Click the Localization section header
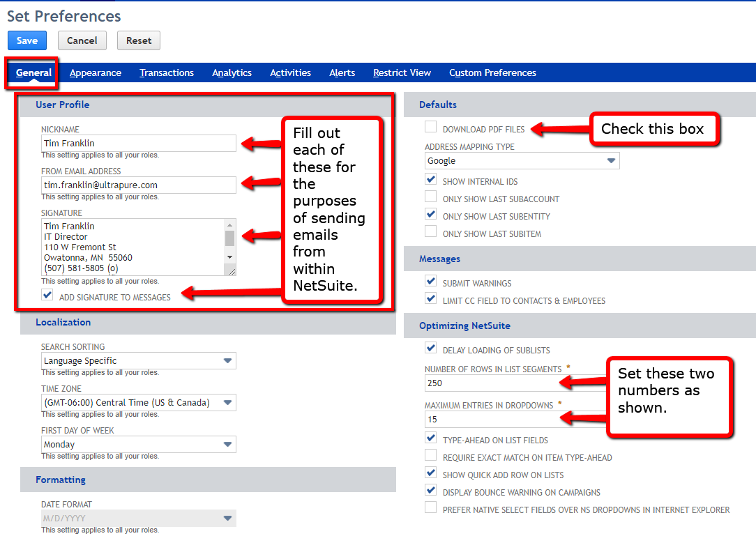Viewport: 756px width, 536px height. coord(63,322)
